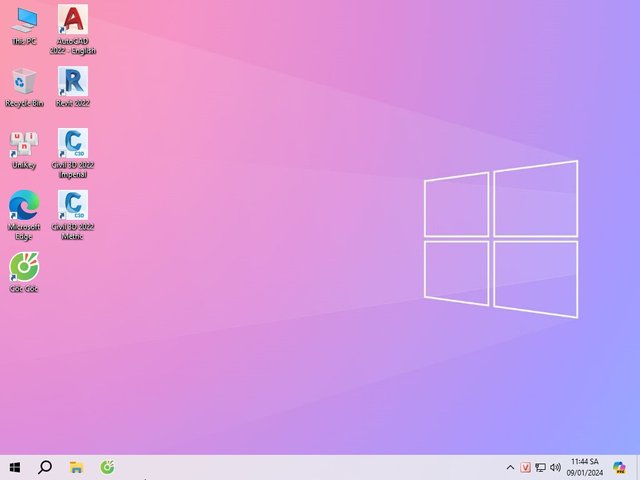Show hidden system tray icons

point(510,467)
